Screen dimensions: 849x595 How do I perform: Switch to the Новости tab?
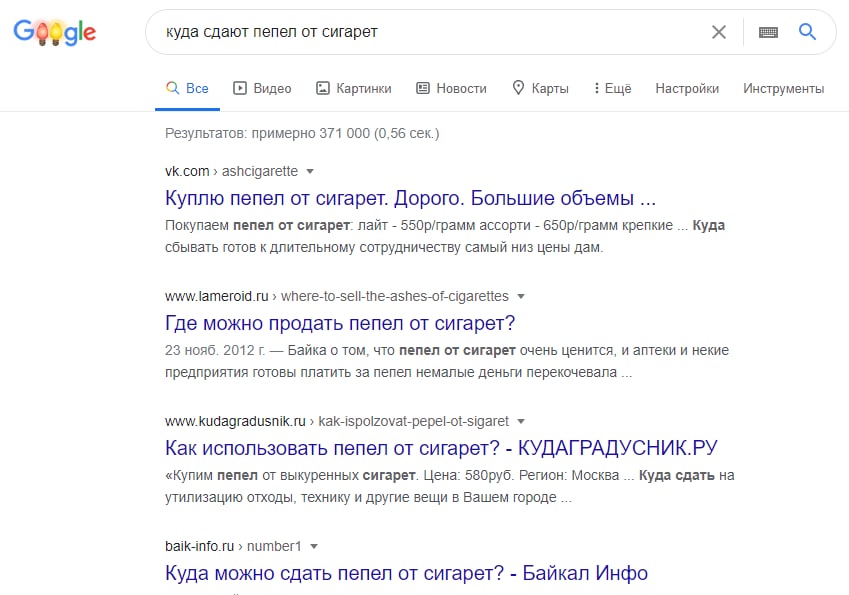[x=451, y=88]
